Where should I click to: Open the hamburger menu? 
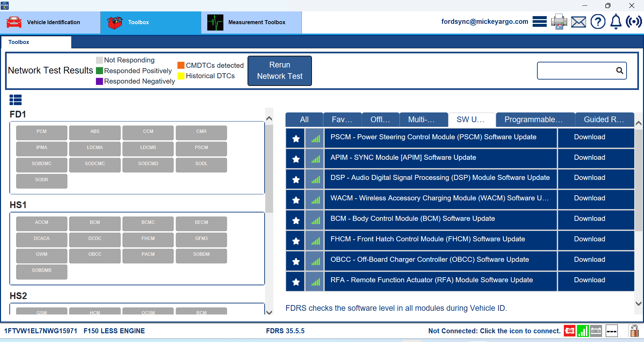[x=539, y=21]
